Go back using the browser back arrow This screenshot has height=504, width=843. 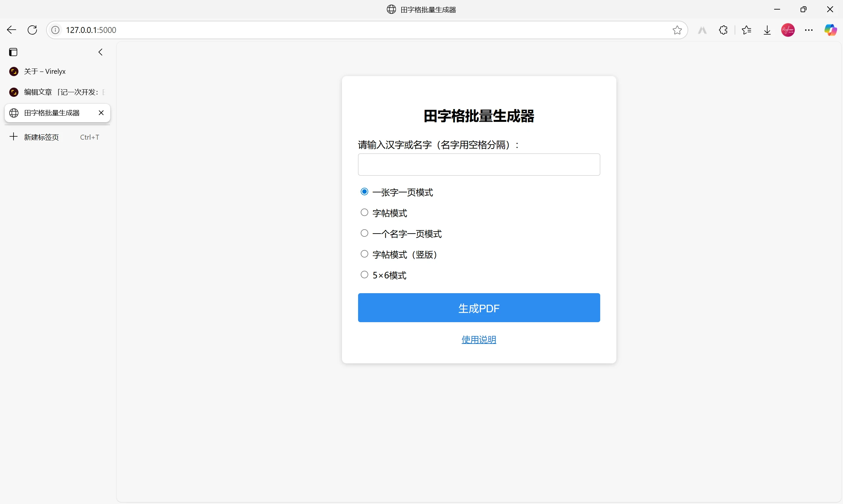click(x=12, y=30)
